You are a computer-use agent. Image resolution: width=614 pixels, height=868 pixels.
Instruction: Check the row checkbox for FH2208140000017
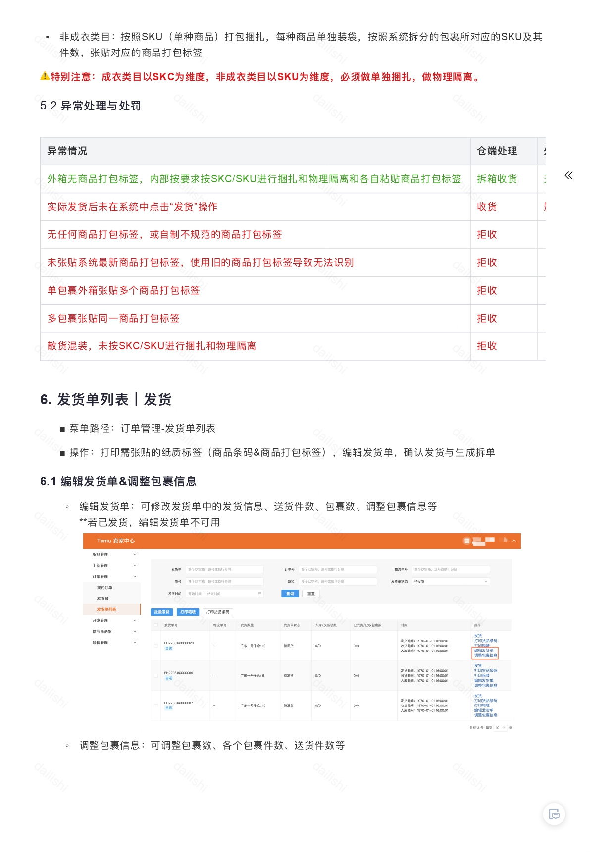pos(155,705)
